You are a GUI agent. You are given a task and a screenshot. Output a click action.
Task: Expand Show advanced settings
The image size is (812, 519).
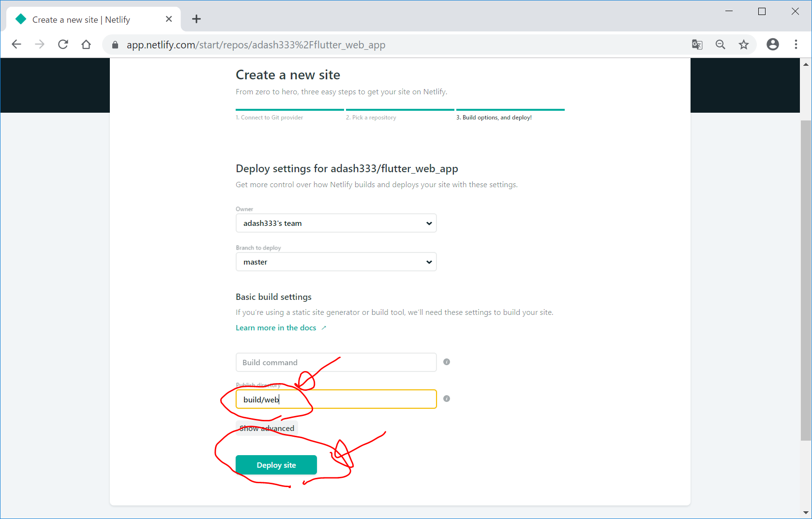coord(267,428)
